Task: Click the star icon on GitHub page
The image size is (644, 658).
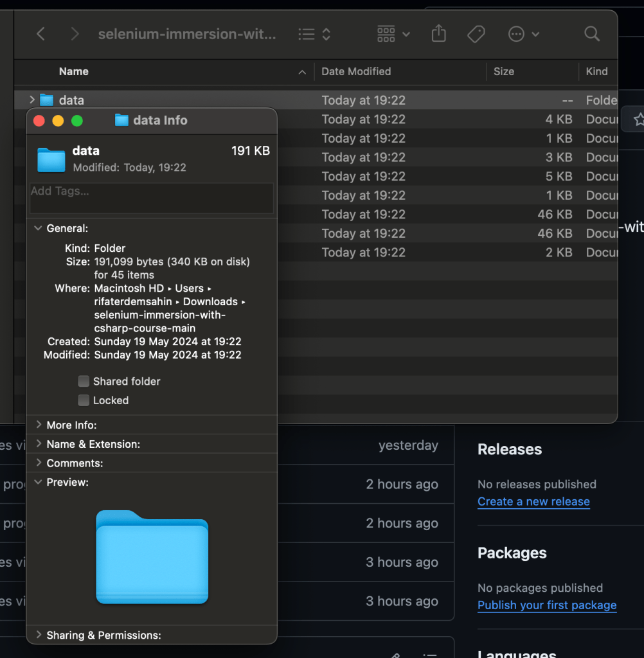Action: (639, 120)
